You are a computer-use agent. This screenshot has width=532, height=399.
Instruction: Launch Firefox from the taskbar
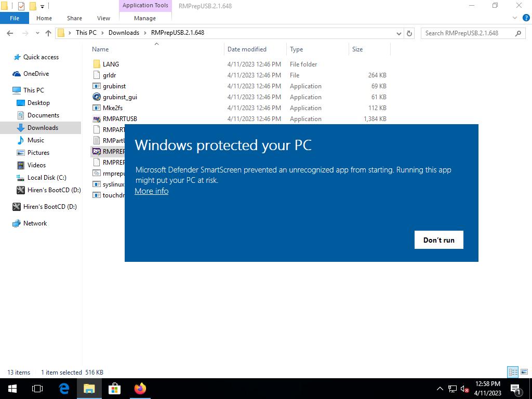coord(140,389)
